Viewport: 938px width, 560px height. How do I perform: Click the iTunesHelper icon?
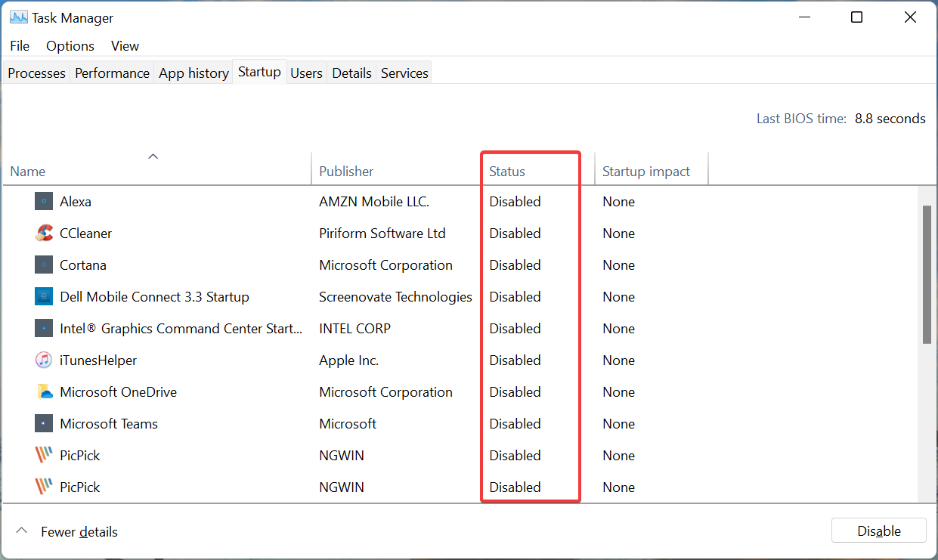[x=43, y=360]
